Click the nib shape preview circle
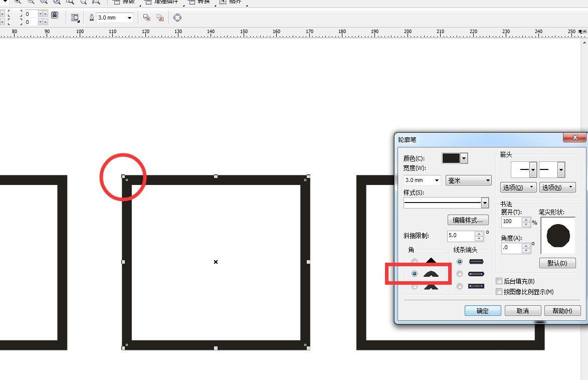This screenshot has width=588, height=380. pyautogui.click(x=558, y=235)
